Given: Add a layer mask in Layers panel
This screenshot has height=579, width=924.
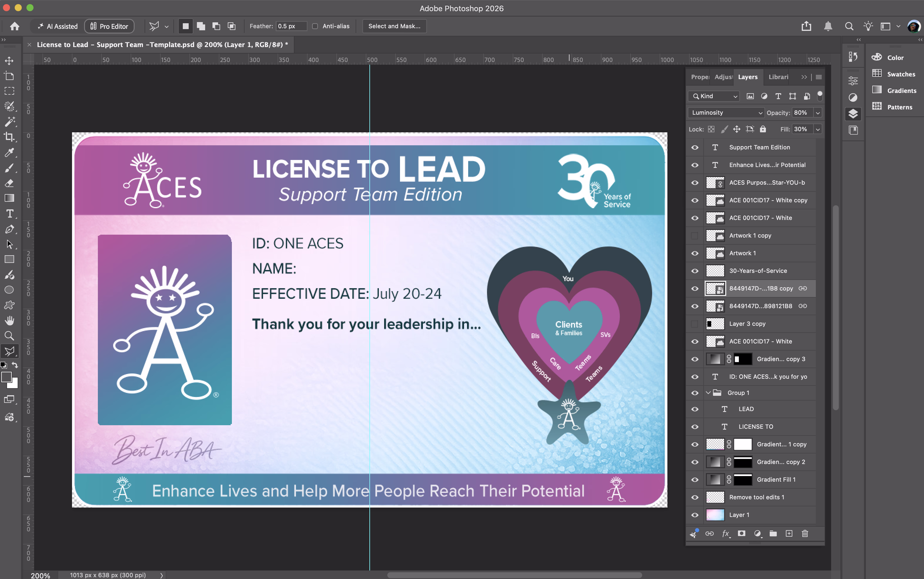Looking at the screenshot, I should pyautogui.click(x=741, y=533).
